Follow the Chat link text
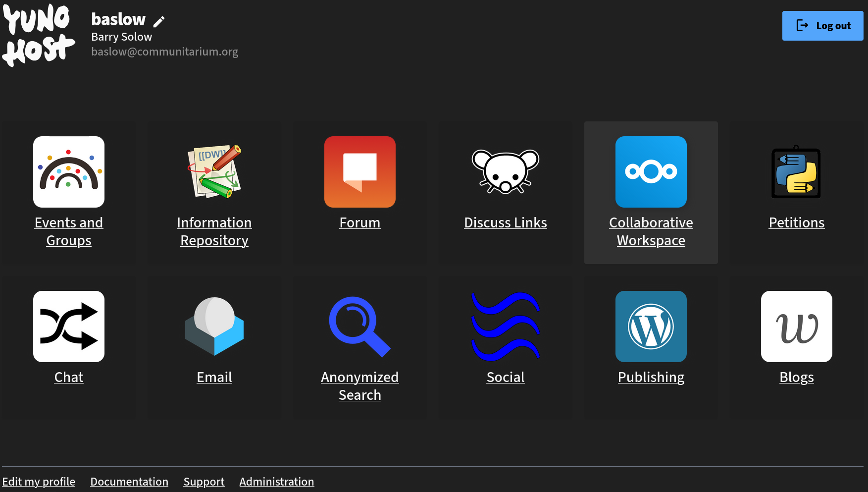Screen dimensions: 868x492 [69, 377]
